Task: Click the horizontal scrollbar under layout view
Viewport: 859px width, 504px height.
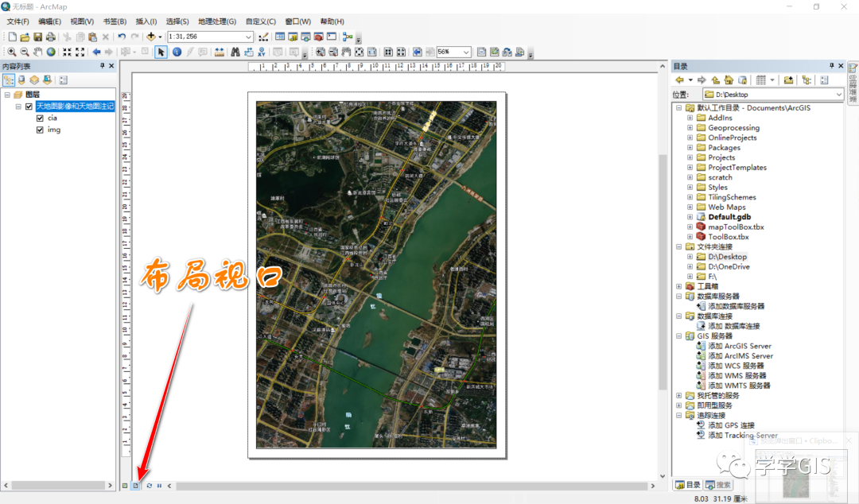Action: coord(411,486)
